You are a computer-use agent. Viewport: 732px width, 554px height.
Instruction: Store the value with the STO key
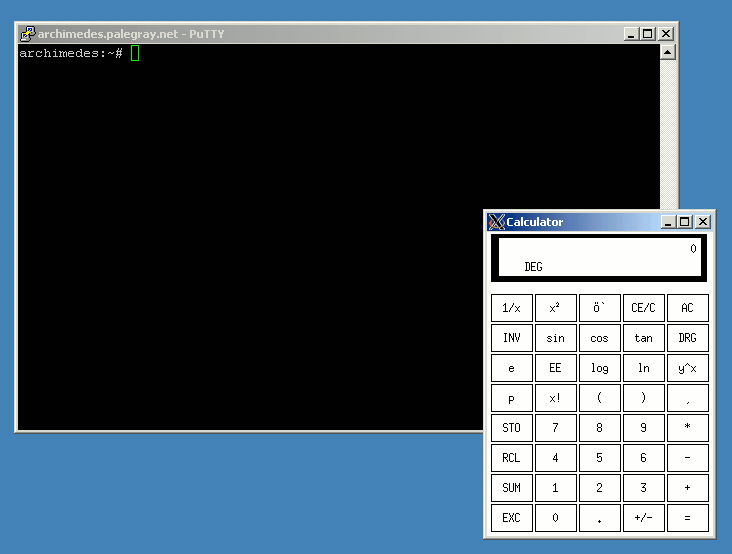511,428
